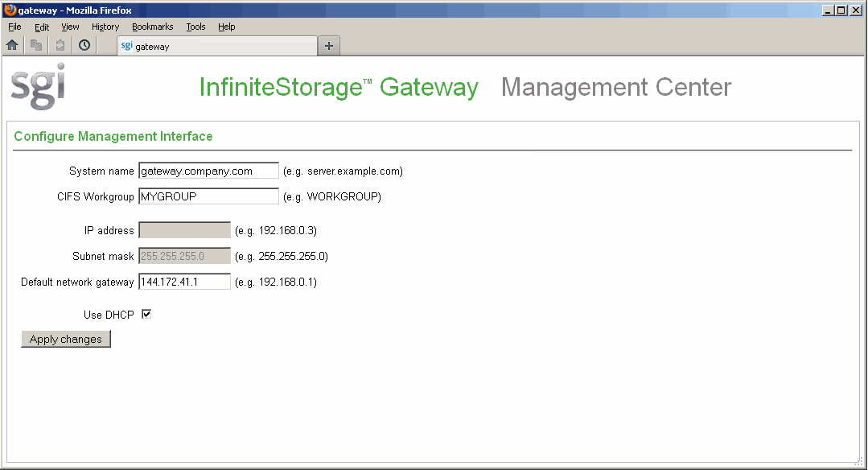868x470 pixels.
Task: Click the Configure Management Interface heading
Action: tap(113, 136)
